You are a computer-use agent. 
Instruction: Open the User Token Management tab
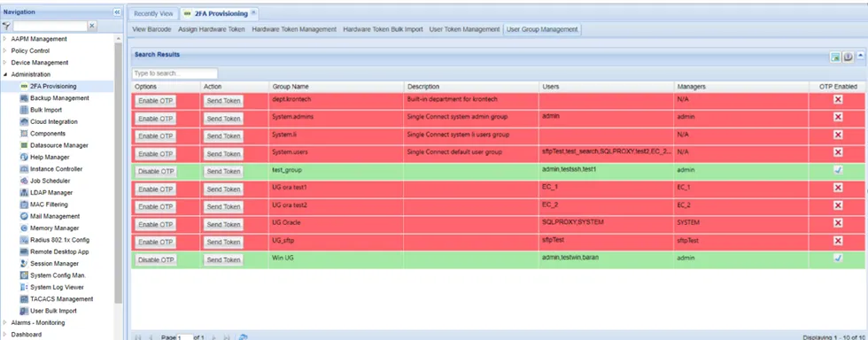pyautogui.click(x=464, y=29)
